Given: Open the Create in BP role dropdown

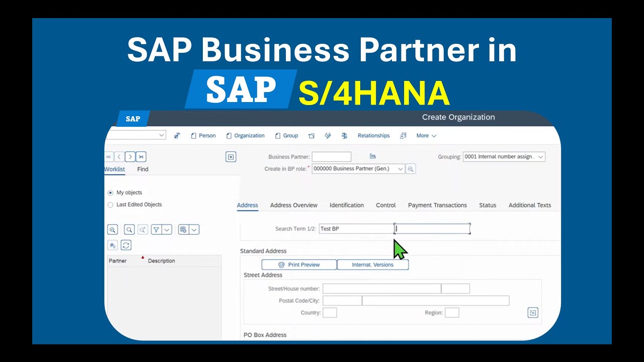Looking at the screenshot, I should [400, 169].
